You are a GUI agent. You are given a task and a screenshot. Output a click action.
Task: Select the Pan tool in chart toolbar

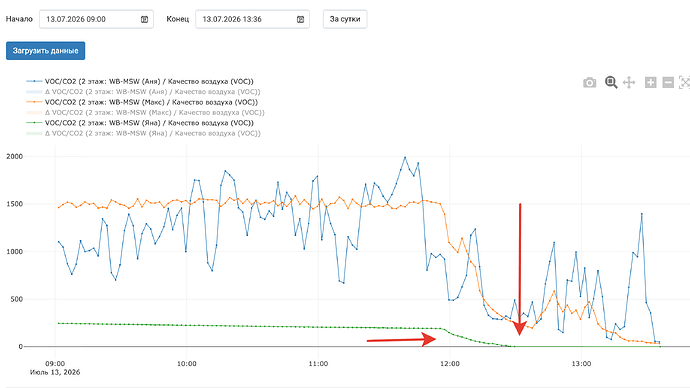tap(629, 82)
